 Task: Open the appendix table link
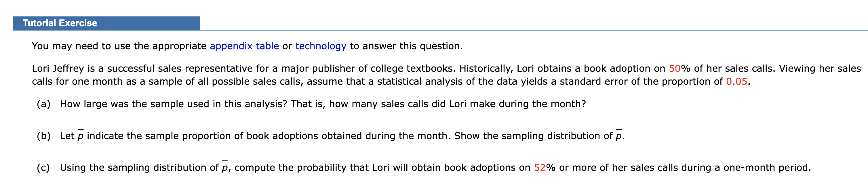click(244, 46)
